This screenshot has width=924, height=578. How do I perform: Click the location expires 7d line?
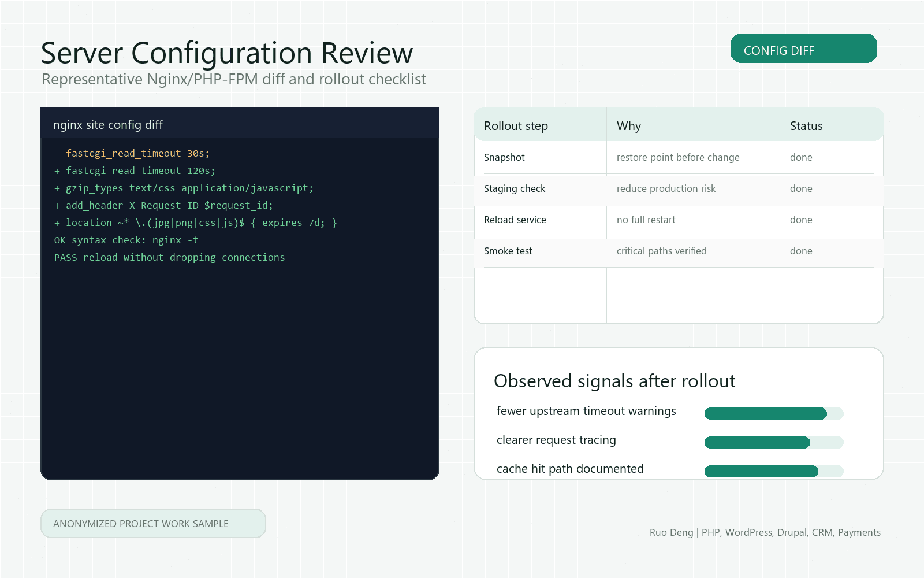195,223
